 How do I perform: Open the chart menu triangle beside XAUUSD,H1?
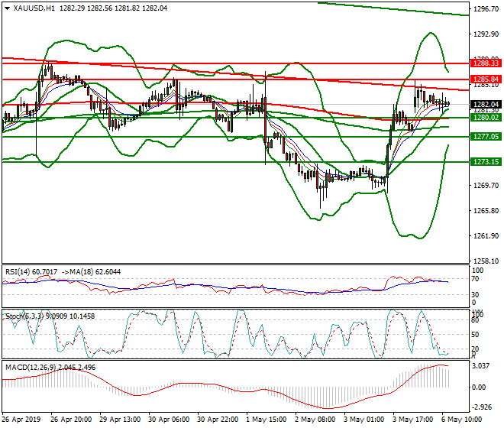pos(7,8)
